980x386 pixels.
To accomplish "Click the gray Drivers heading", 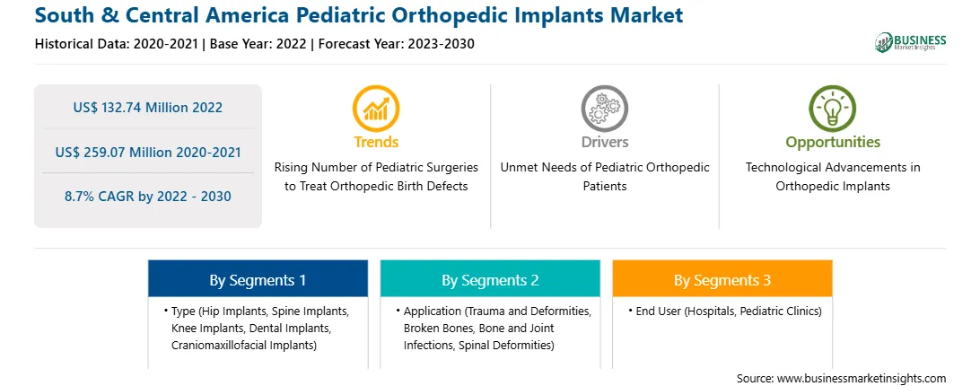I will point(604,142).
